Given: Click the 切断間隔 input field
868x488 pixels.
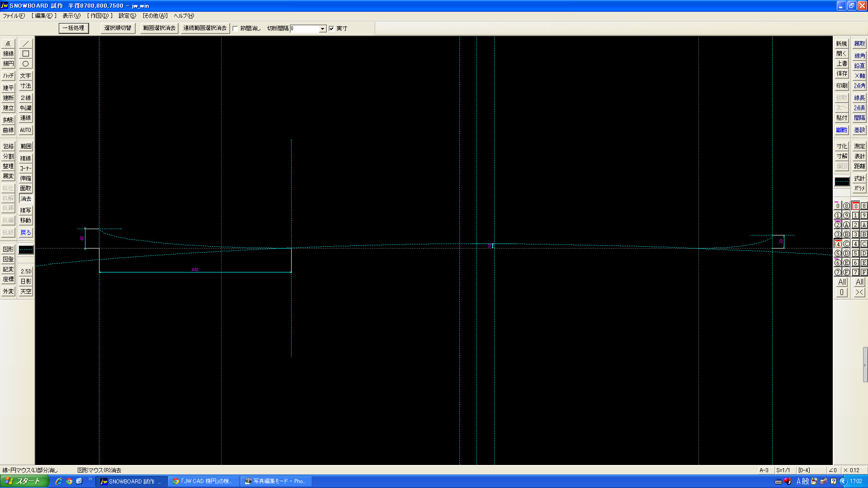Looking at the screenshot, I should coord(305,29).
